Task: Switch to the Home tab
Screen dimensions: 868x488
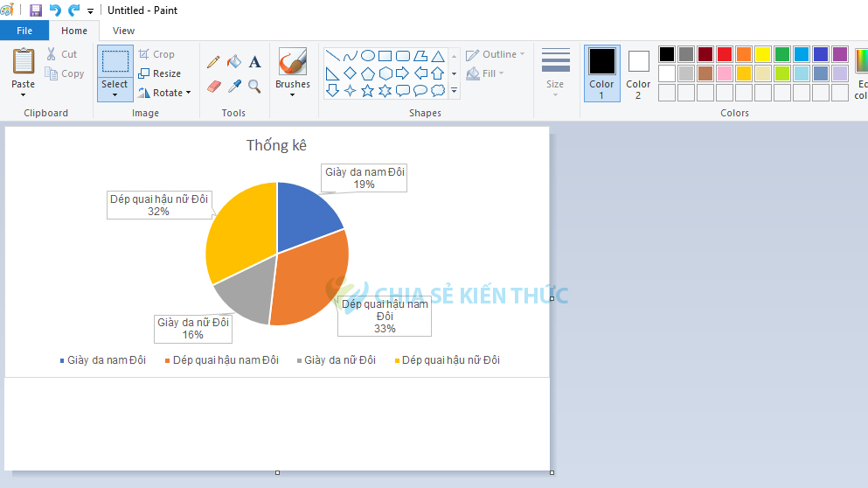Action: click(x=74, y=31)
